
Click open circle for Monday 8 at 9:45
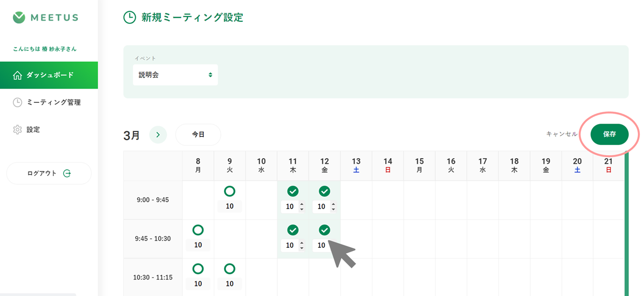[x=198, y=230]
